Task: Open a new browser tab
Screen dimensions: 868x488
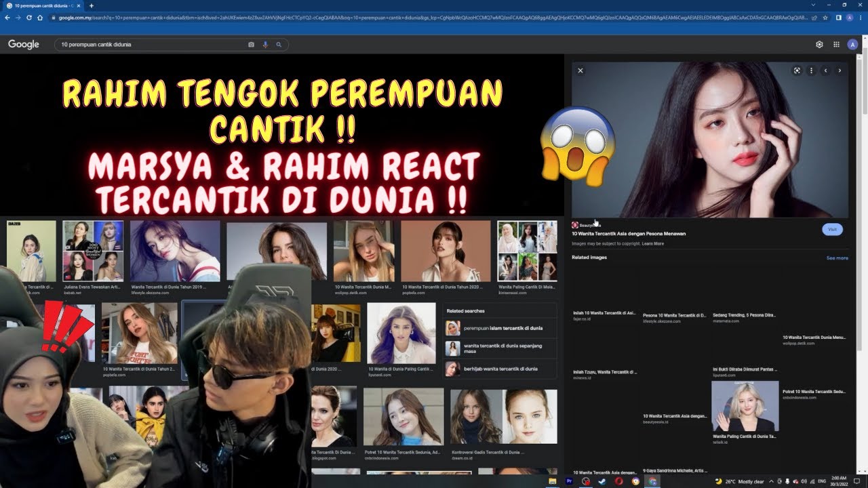Action: point(92,5)
